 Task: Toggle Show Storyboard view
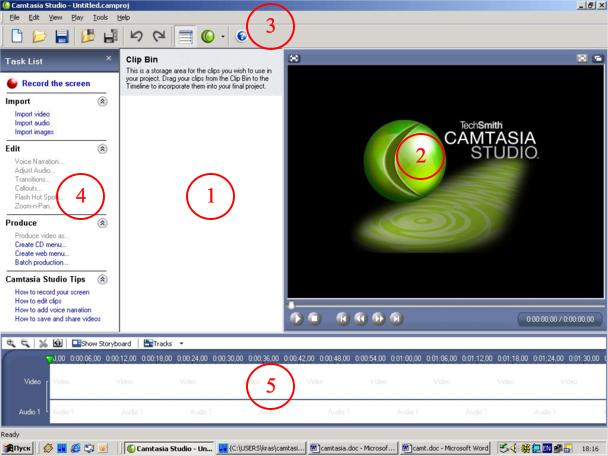pyautogui.click(x=104, y=343)
